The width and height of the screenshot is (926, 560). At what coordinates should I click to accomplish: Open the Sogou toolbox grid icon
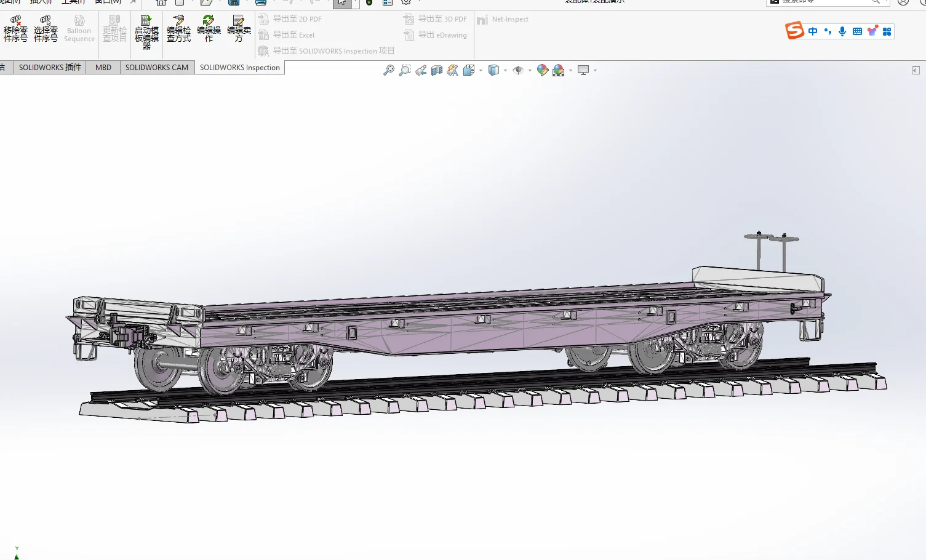(887, 31)
